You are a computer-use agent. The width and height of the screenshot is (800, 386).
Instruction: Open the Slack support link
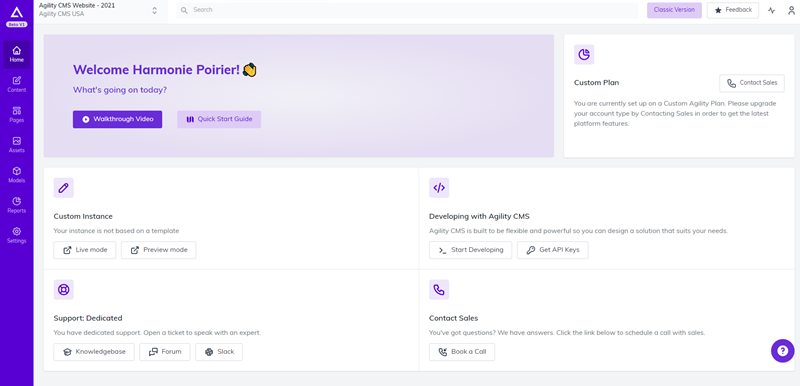pyautogui.click(x=219, y=352)
